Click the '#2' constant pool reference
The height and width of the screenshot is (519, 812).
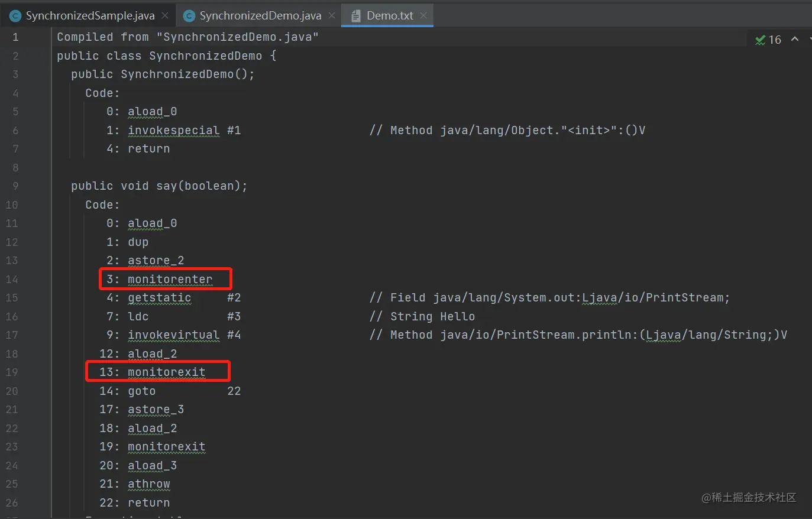click(234, 298)
